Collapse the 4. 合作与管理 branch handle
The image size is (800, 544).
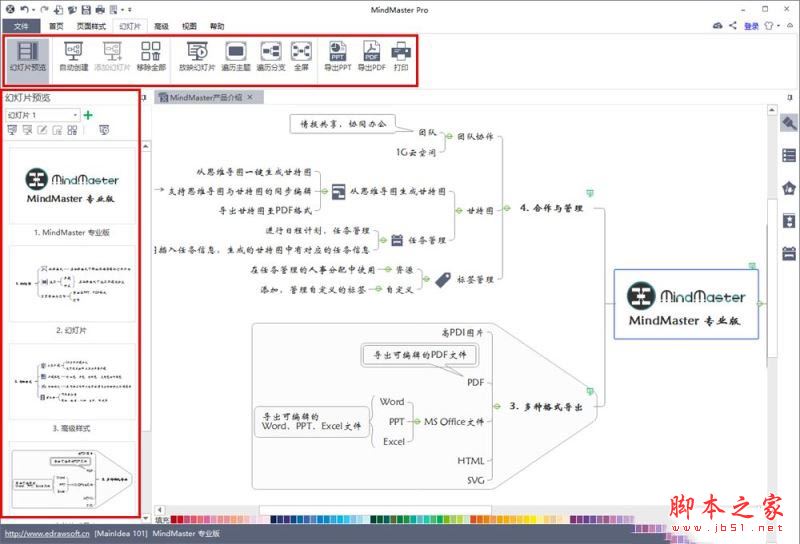tap(507, 208)
